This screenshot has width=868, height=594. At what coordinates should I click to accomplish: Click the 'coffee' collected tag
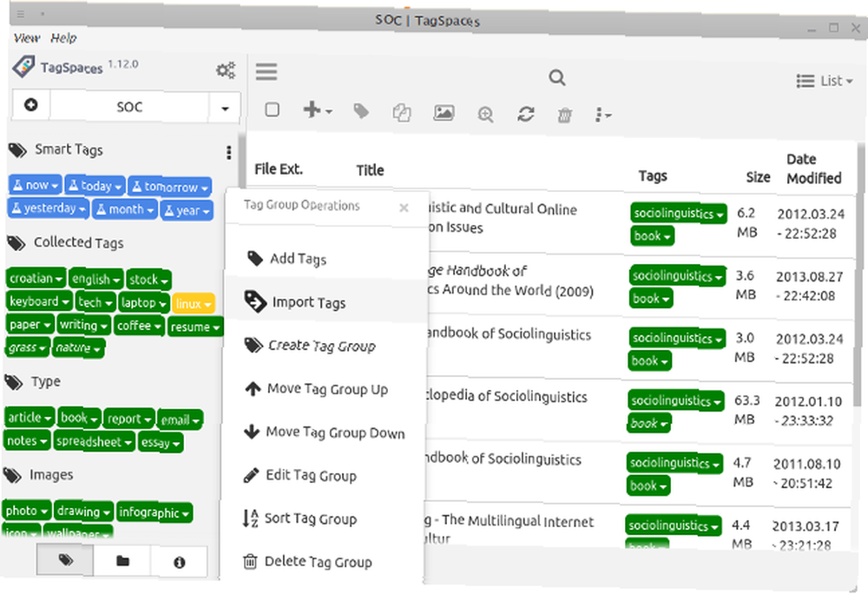coord(139,326)
